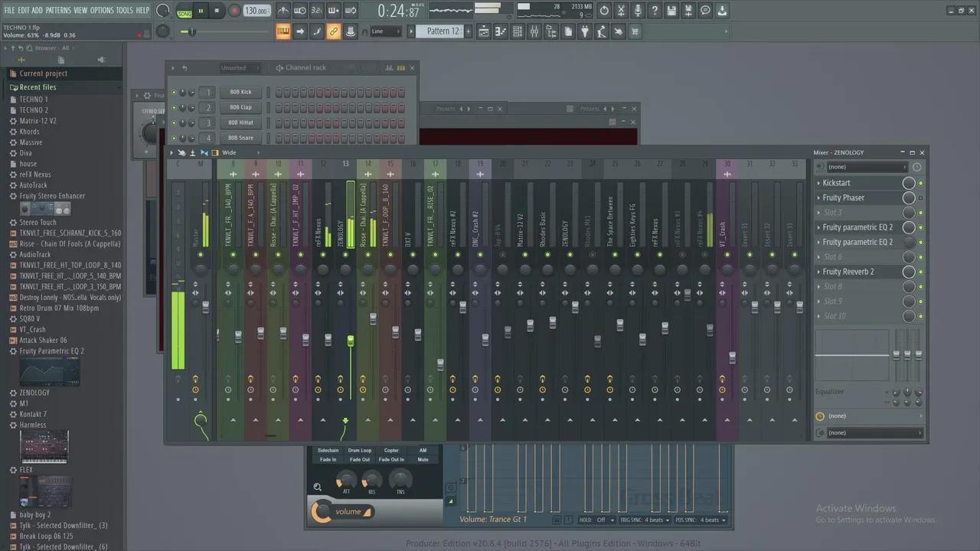Select Fruity Stereo Enhancer in browser

tap(52, 196)
